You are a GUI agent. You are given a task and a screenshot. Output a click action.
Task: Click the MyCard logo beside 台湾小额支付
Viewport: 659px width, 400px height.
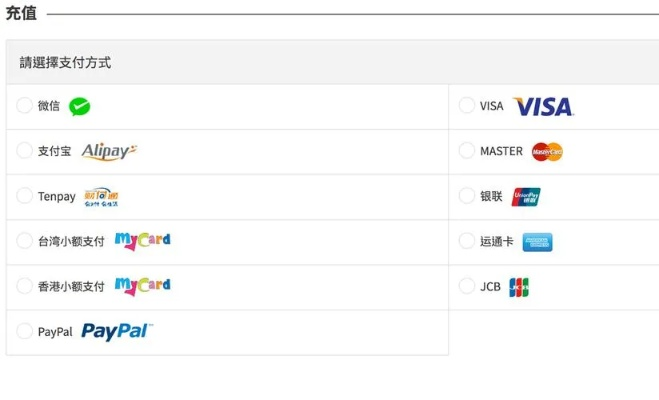click(x=142, y=241)
